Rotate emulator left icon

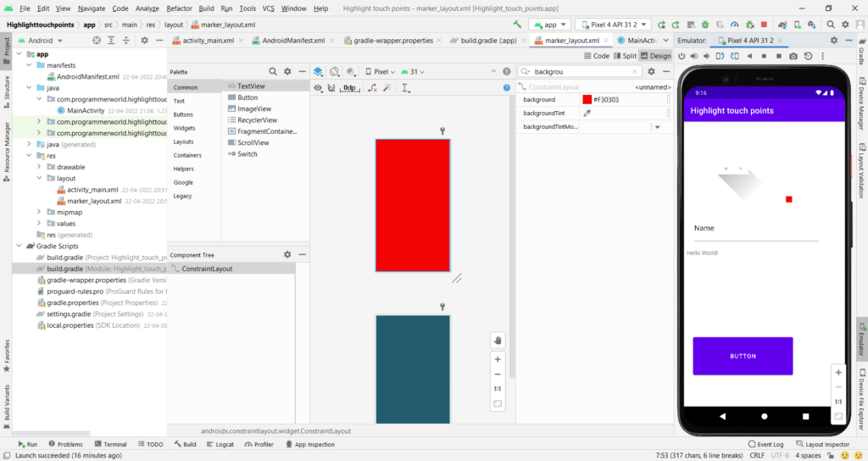point(721,56)
